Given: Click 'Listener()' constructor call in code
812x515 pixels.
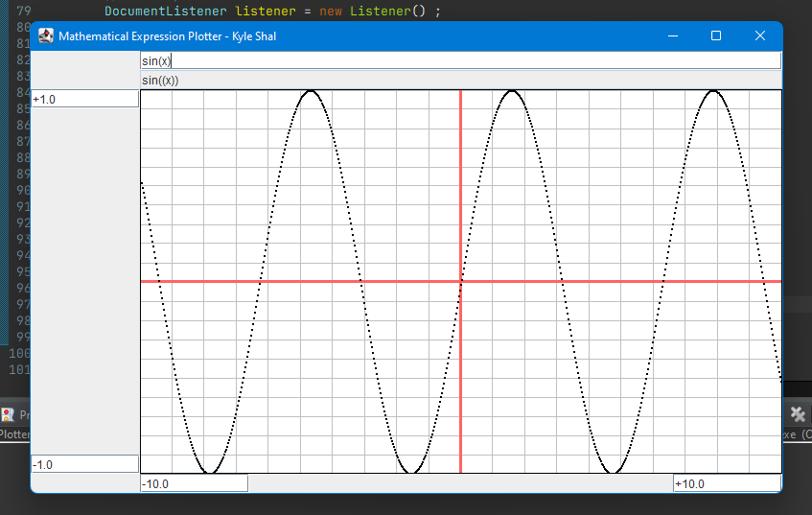Looking at the screenshot, I should (385, 12).
